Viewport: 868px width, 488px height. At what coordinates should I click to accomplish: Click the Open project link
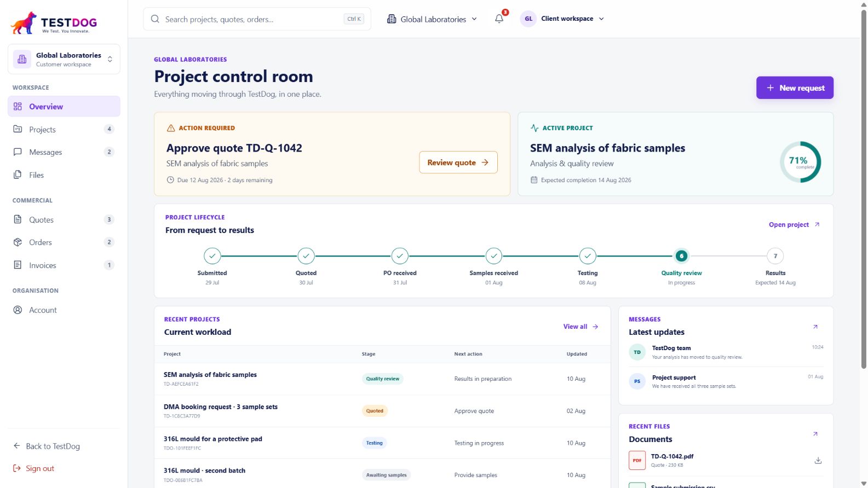click(794, 224)
